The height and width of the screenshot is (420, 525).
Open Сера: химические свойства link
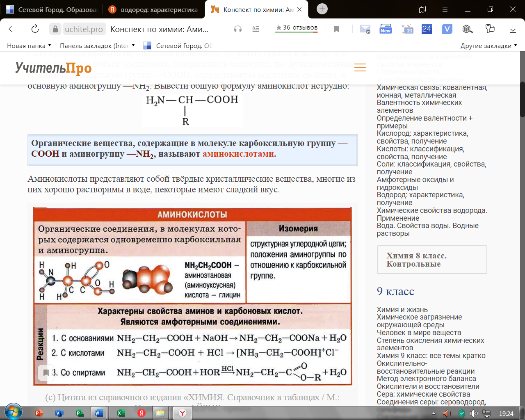point(423,394)
